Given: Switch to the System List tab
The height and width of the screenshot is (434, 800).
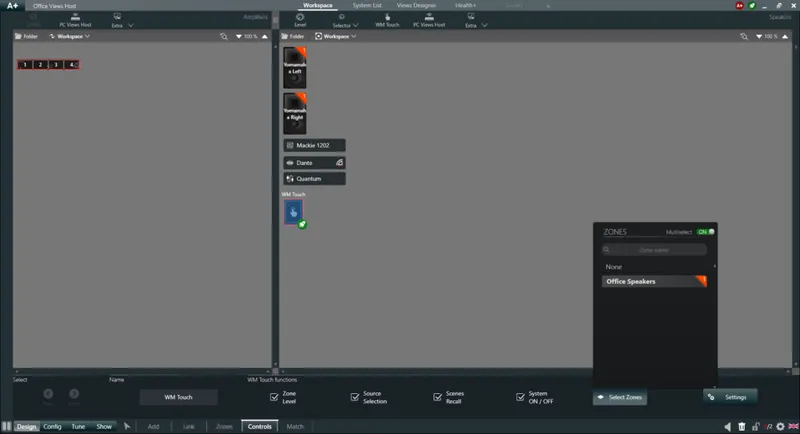Looking at the screenshot, I should coord(367,5).
